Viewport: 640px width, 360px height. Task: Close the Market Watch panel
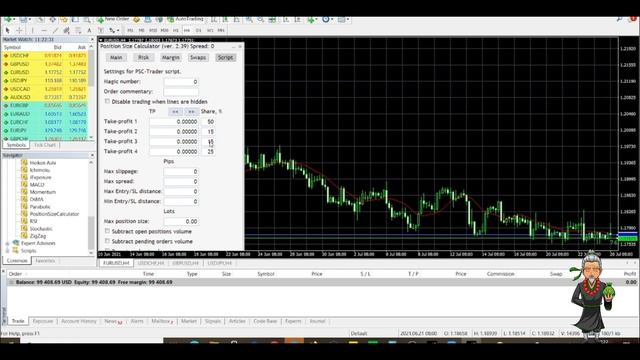click(x=92, y=40)
